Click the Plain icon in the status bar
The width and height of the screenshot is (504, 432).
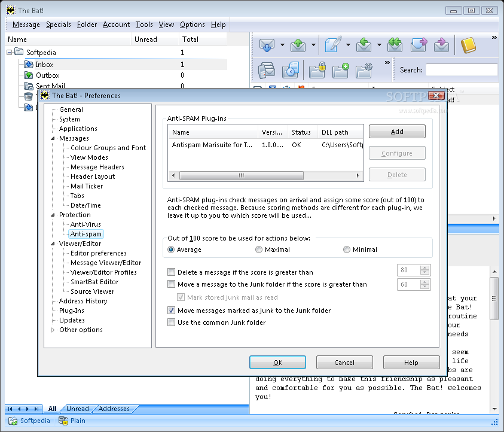(63, 421)
